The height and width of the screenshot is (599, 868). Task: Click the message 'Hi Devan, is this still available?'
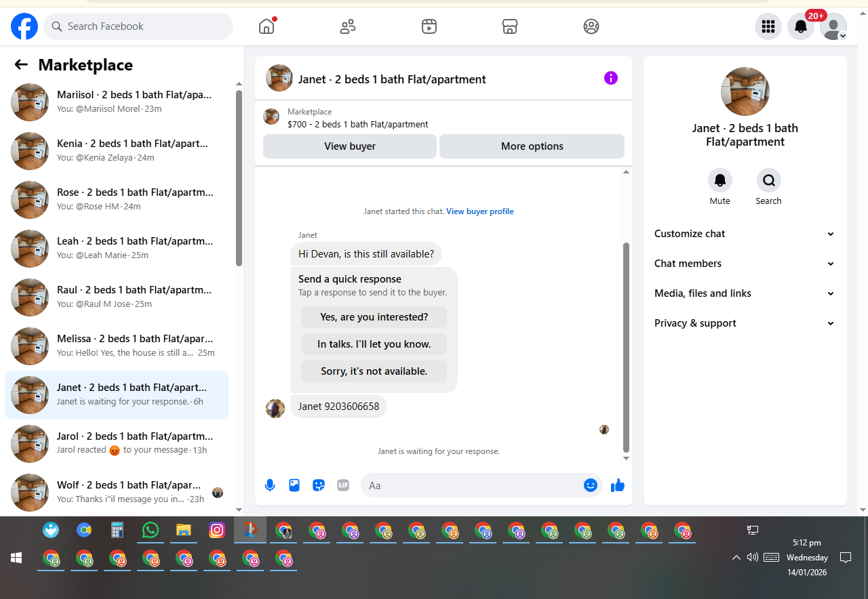[366, 254]
